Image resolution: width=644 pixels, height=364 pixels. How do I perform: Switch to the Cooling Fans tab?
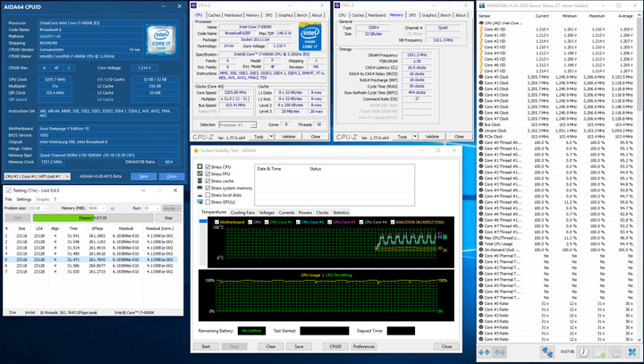pyautogui.click(x=242, y=213)
